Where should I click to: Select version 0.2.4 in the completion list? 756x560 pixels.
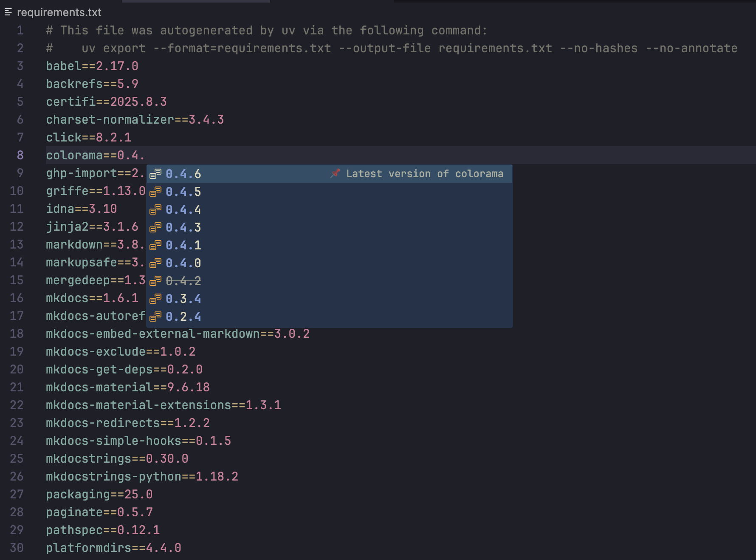coord(330,317)
